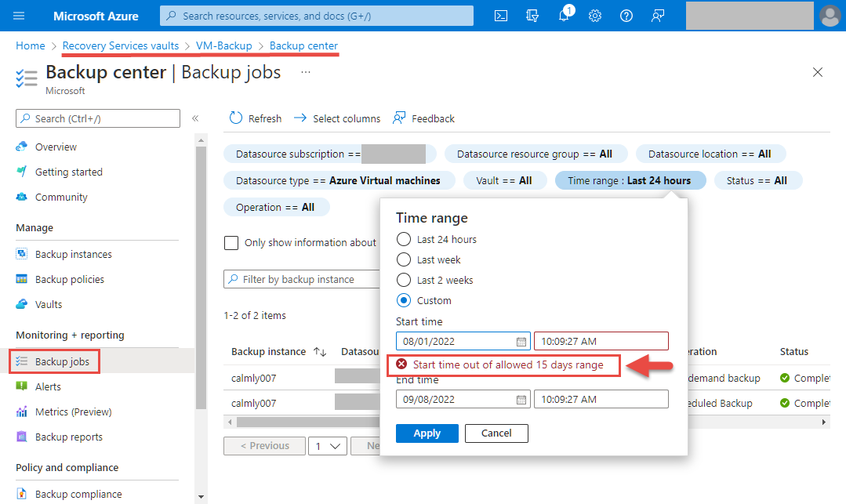The width and height of the screenshot is (846, 504).
Task: Open the more options ellipsis beside the title
Action: click(305, 72)
